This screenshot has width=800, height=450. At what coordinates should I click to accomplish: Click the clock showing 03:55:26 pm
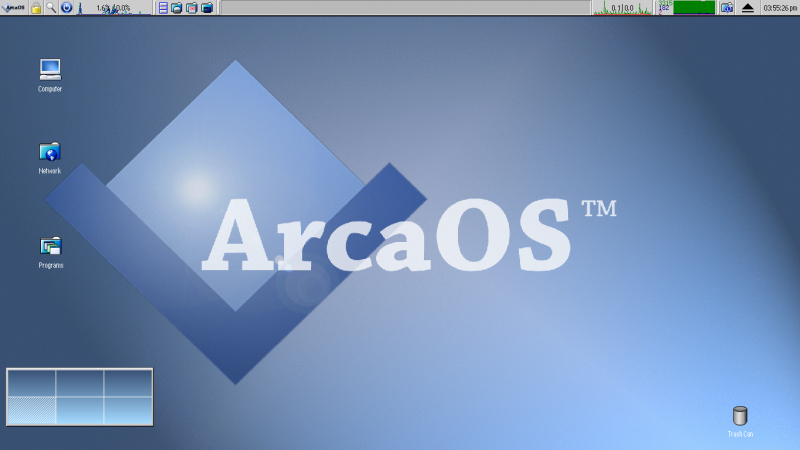coord(779,8)
